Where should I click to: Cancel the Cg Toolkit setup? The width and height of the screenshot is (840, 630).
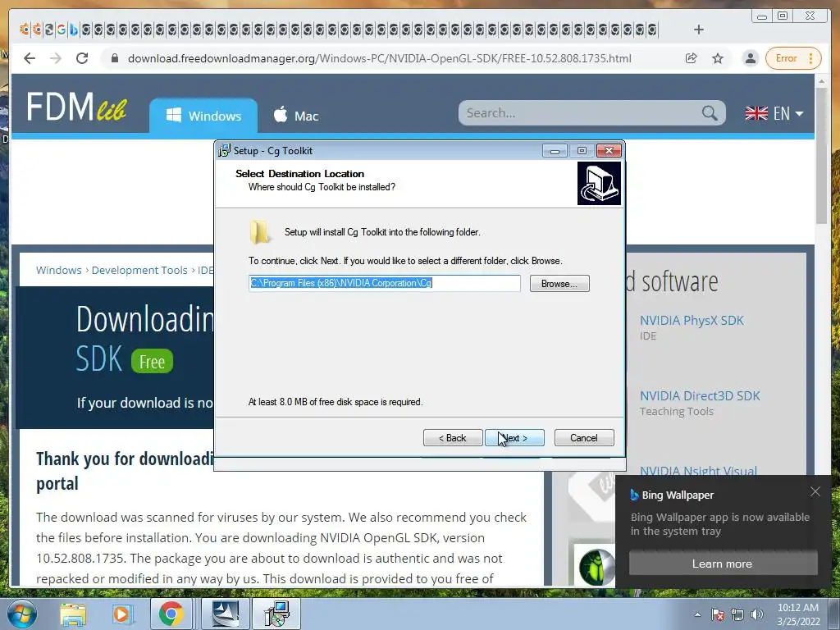(x=584, y=438)
